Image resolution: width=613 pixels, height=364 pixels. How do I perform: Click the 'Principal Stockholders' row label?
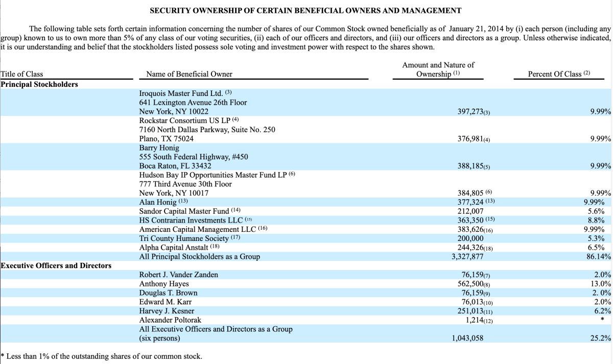(x=39, y=84)
